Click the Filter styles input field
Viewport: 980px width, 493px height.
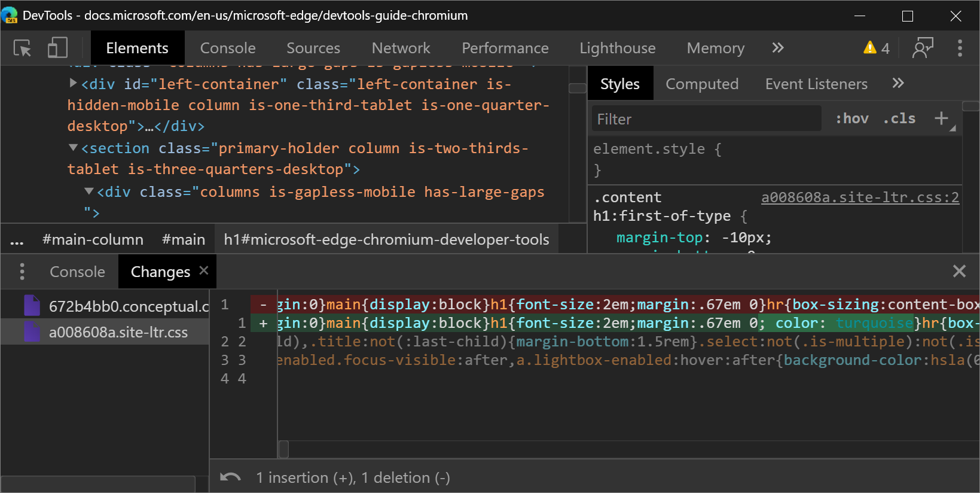pyautogui.click(x=706, y=119)
